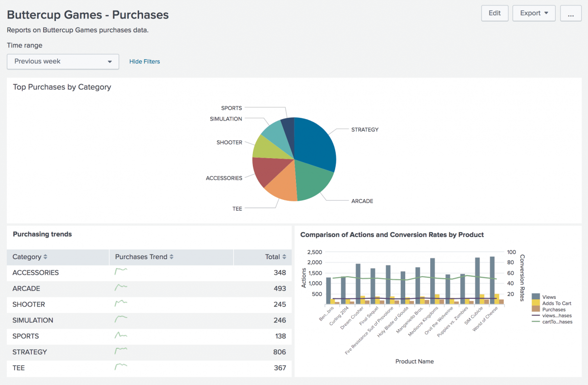Click the Hide Filters link
The height and width of the screenshot is (385, 588).
(145, 62)
